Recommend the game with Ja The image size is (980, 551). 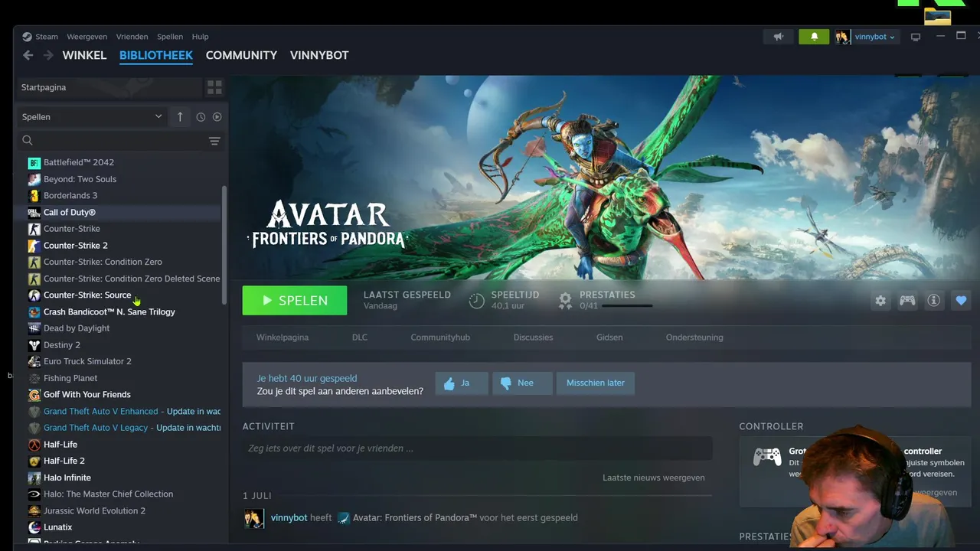click(x=462, y=383)
